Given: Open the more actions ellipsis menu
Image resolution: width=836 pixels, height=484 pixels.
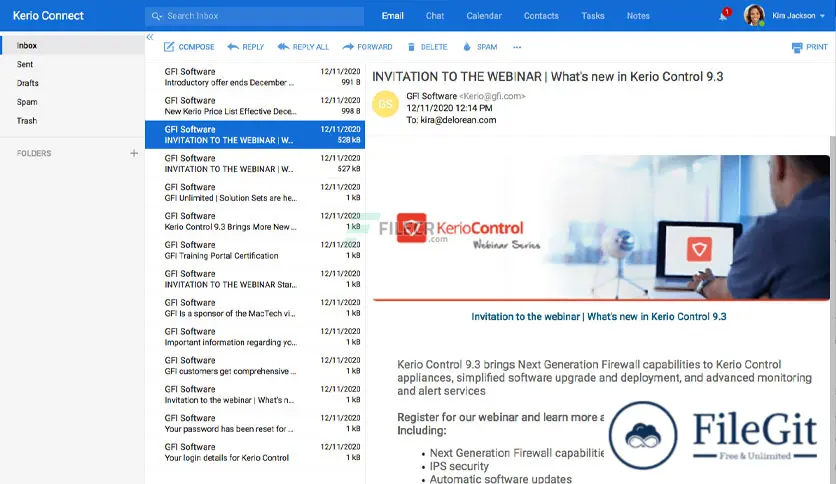Looking at the screenshot, I should point(517,47).
